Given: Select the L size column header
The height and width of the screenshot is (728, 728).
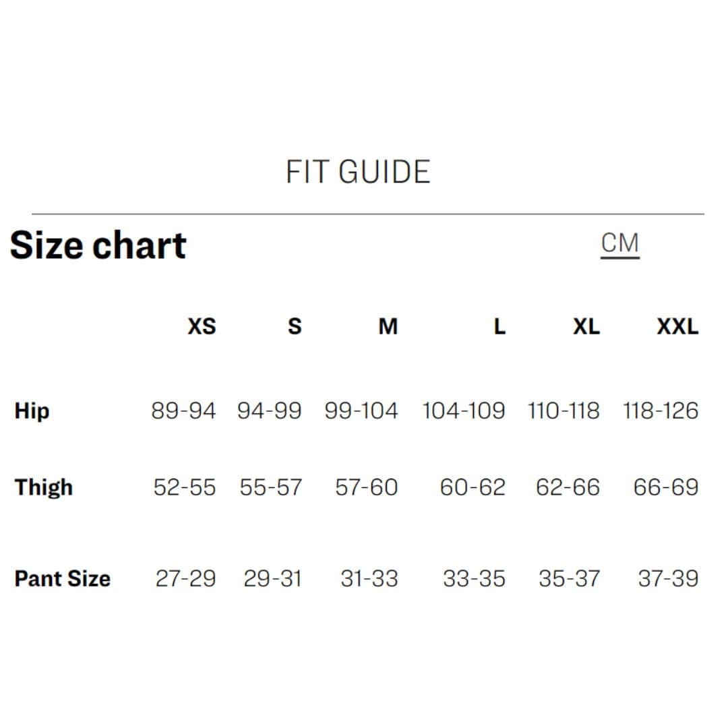Looking at the screenshot, I should 499,327.
